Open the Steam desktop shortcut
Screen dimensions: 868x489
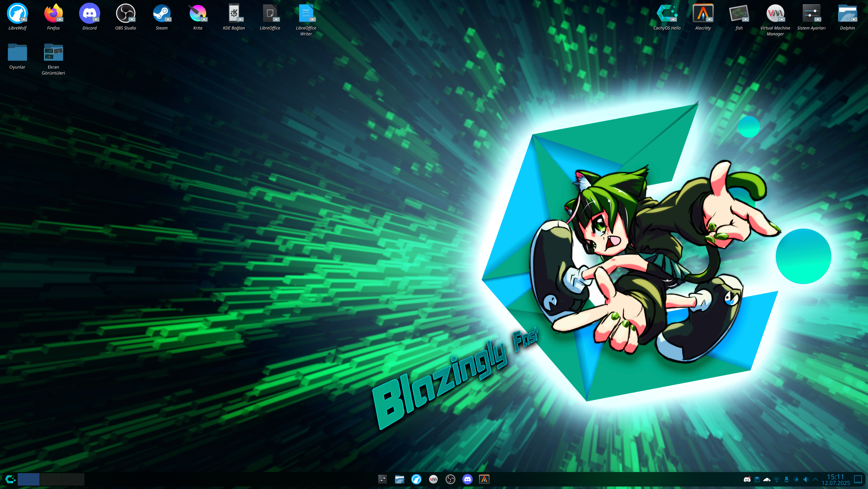pos(161,17)
